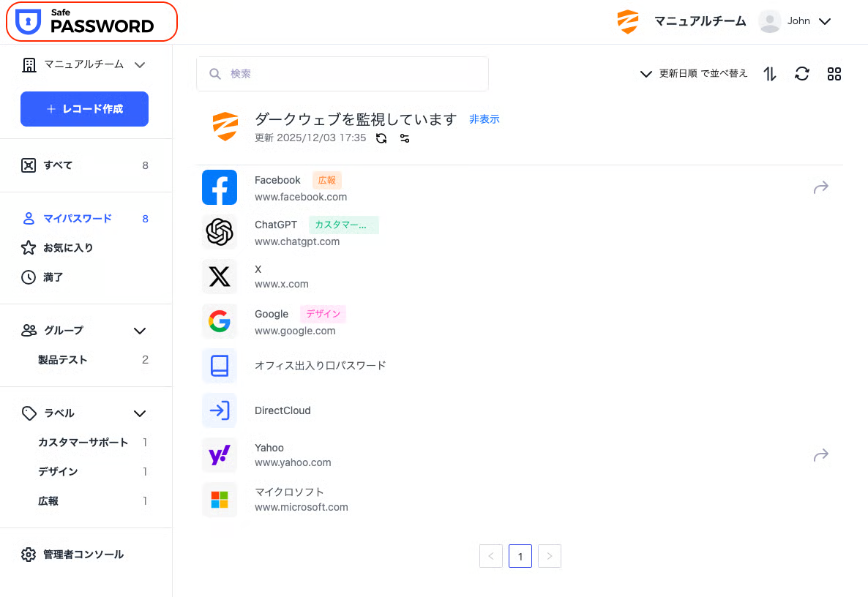Viewport: 868px width, 597px height.
Task: Click the refresh list icon in toolbar
Action: (x=802, y=74)
